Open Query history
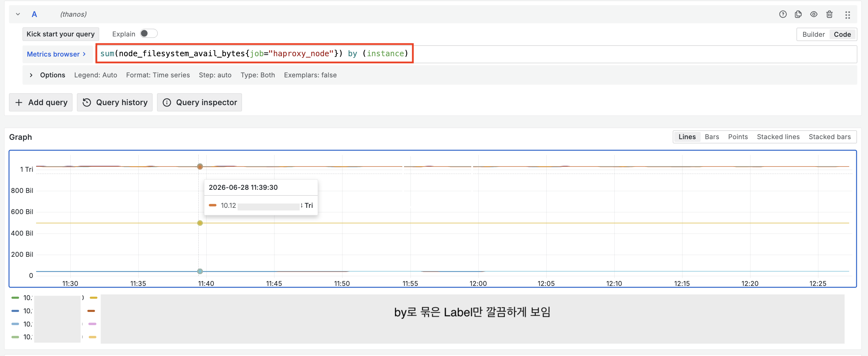The width and height of the screenshot is (868, 356). tap(115, 102)
